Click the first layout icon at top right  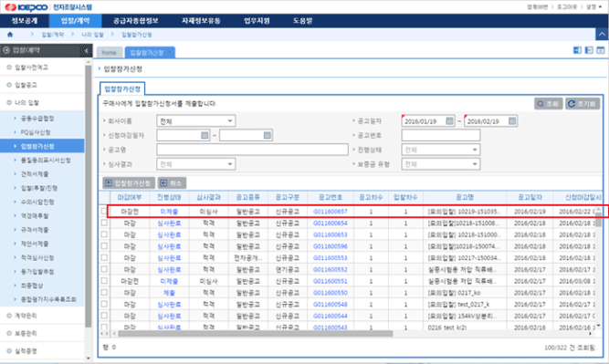coord(577,50)
